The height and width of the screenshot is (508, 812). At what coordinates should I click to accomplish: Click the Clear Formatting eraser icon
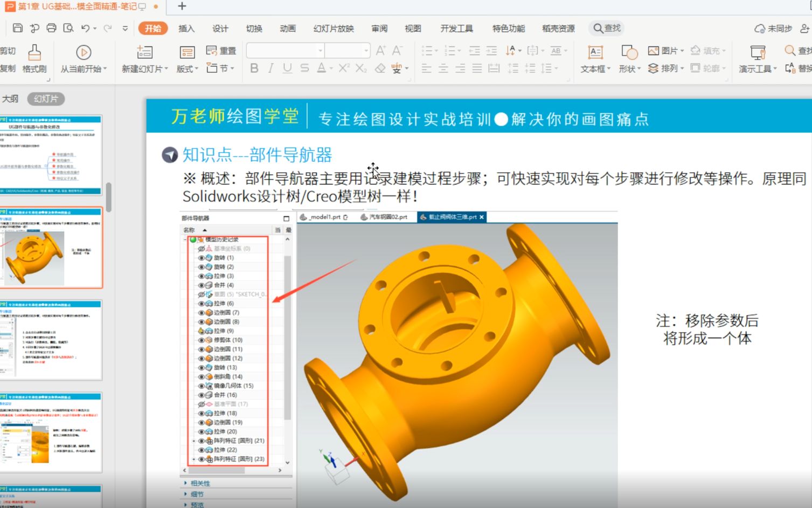tap(380, 68)
